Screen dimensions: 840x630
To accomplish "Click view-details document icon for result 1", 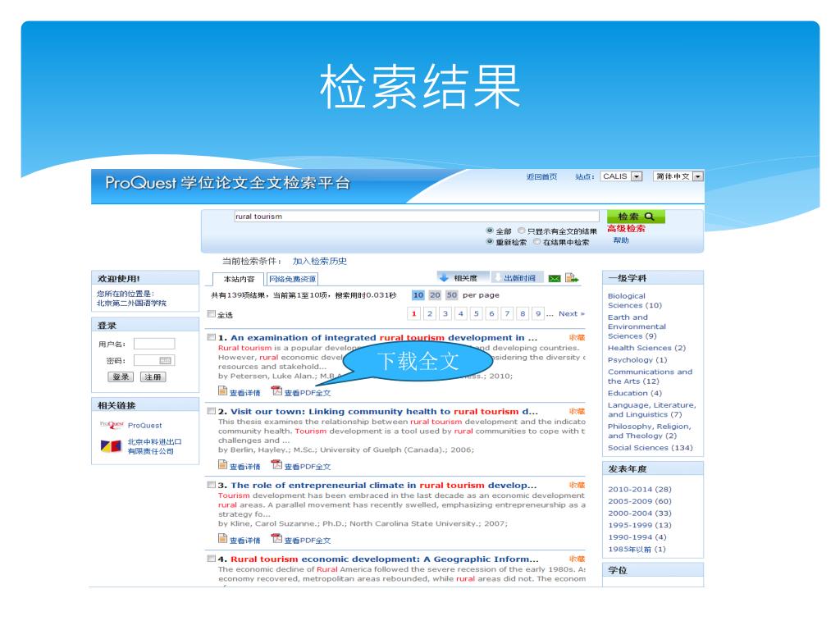I will (223, 391).
